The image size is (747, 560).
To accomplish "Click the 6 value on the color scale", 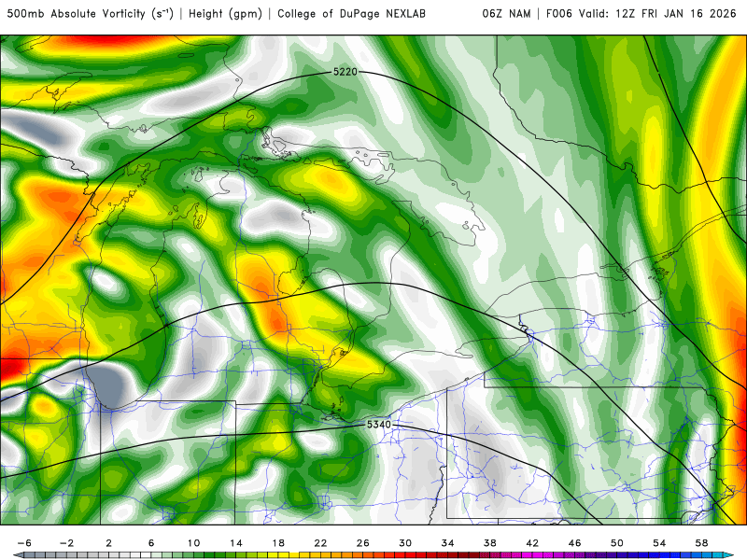I will (151, 543).
